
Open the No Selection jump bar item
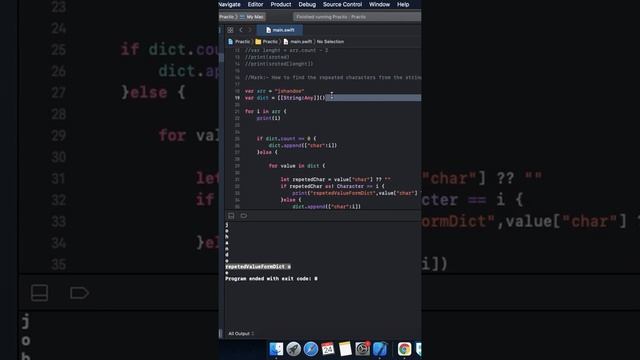click(x=330, y=42)
